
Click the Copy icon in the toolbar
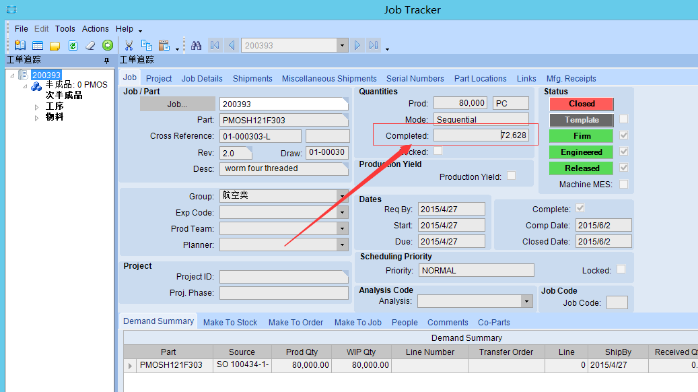[146, 45]
